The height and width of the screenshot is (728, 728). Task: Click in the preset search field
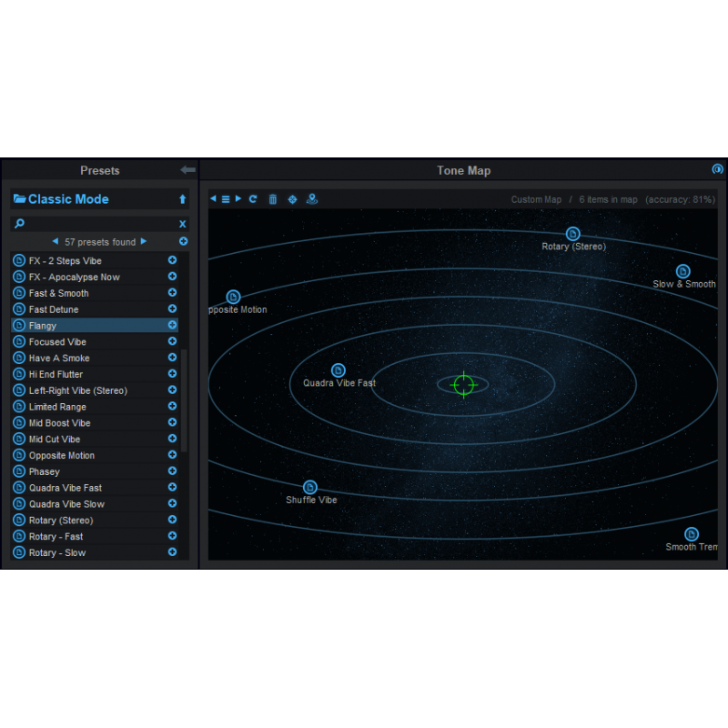pos(96,224)
